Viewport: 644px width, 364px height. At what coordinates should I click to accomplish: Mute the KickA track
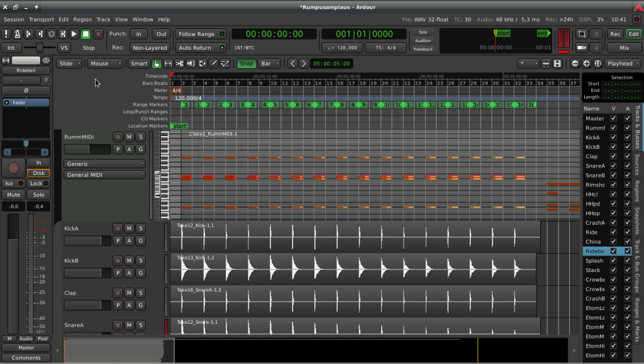click(129, 228)
